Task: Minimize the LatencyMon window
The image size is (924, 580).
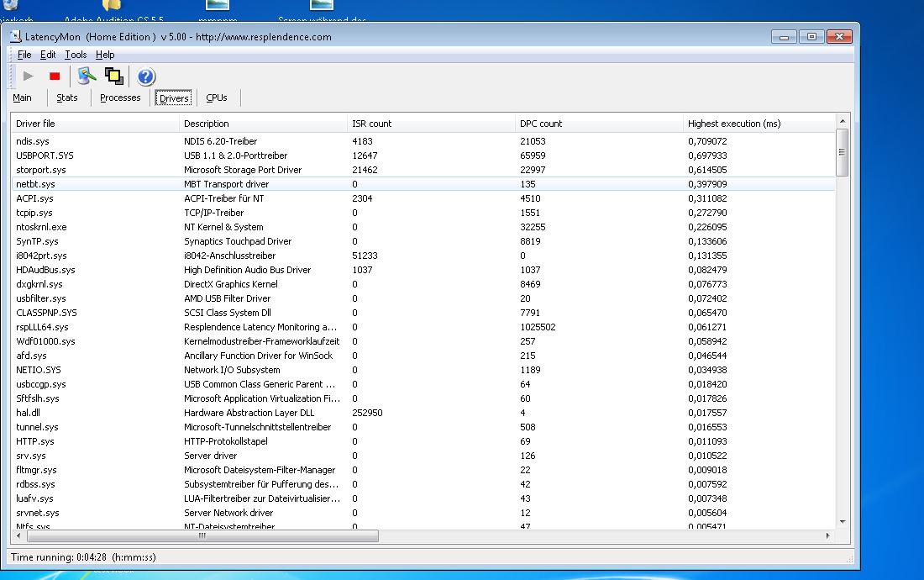Action: coord(784,36)
